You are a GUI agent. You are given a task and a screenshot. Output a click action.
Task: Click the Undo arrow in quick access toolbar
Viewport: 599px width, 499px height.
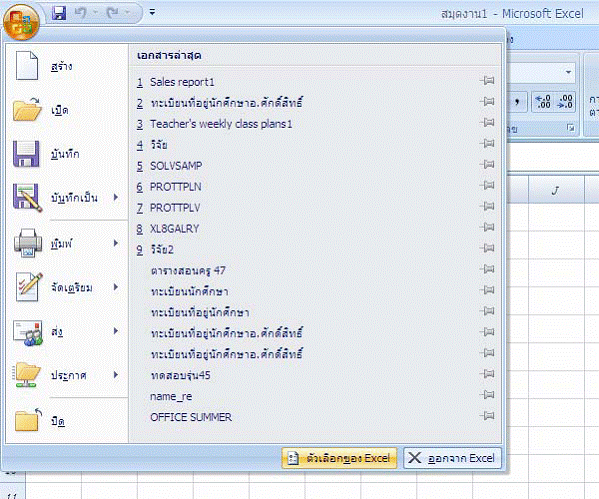tap(80, 13)
